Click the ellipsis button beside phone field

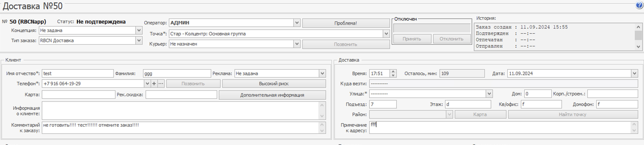click(x=161, y=84)
